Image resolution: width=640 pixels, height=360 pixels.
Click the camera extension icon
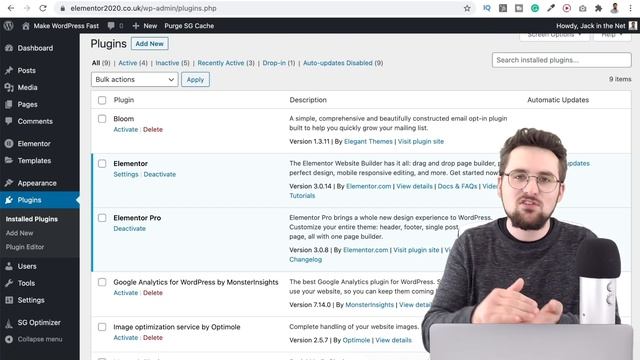(582, 8)
